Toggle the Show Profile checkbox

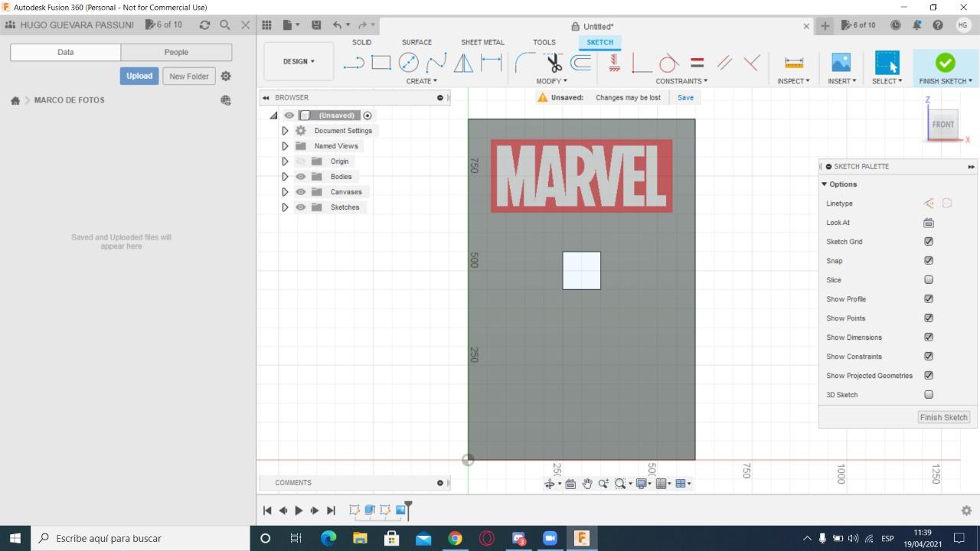pyautogui.click(x=929, y=298)
